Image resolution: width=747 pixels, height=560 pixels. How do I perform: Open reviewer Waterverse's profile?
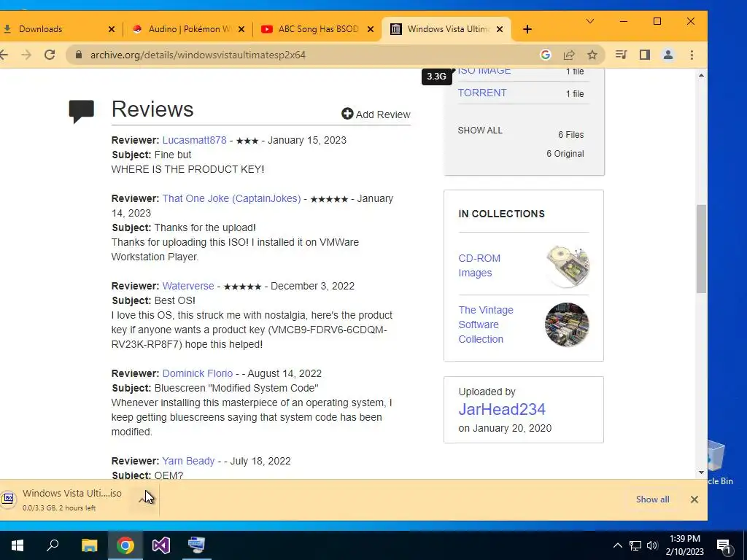point(188,286)
